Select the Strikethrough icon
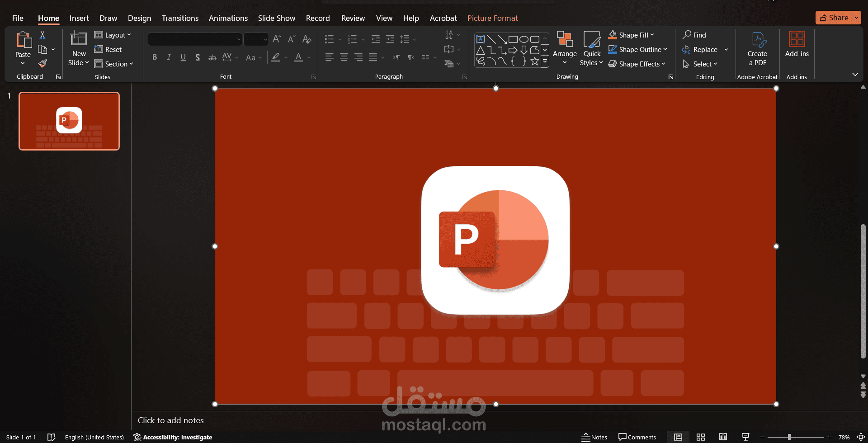 (x=212, y=57)
